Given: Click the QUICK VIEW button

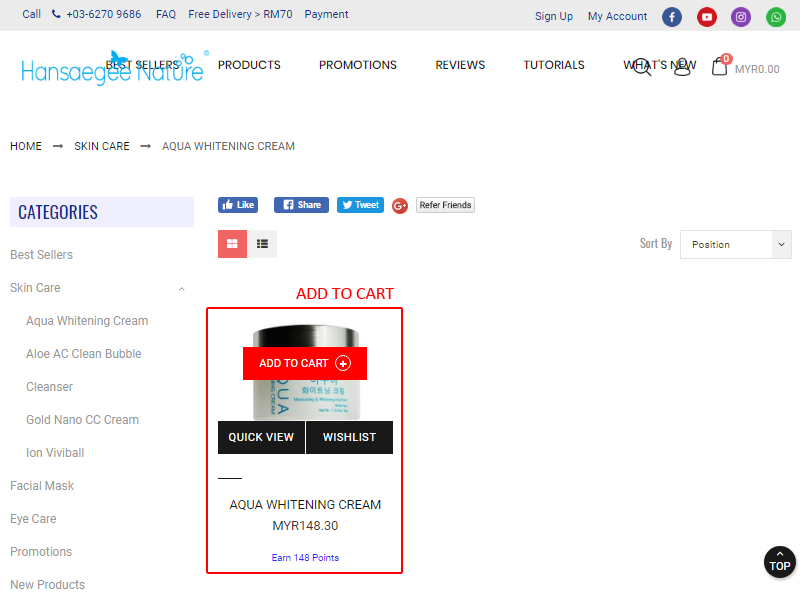Looking at the screenshot, I should pos(261,437).
